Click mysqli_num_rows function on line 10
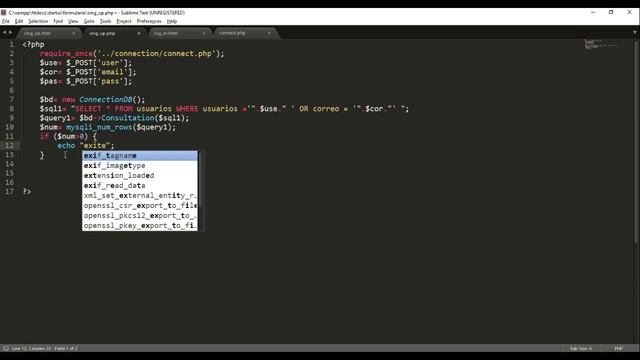 click(99, 127)
